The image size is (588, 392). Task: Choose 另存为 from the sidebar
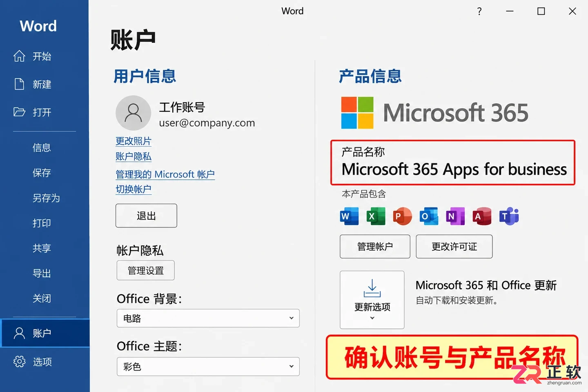tap(46, 198)
